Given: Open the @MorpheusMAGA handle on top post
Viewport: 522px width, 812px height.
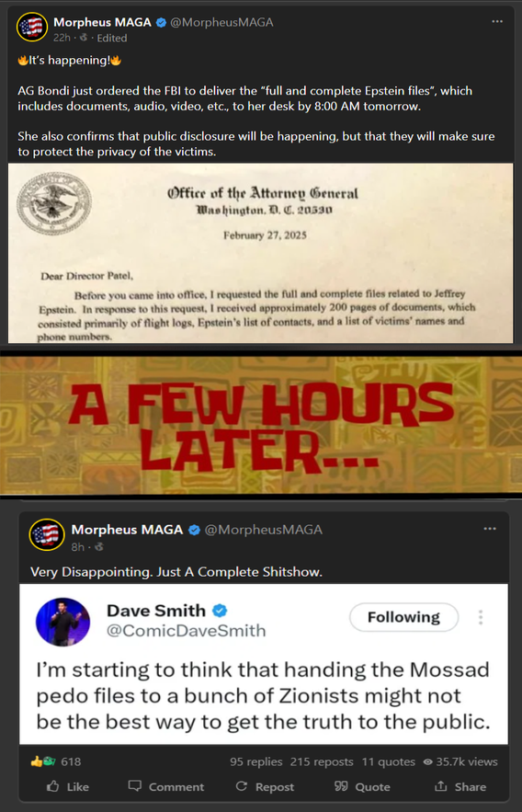Looking at the screenshot, I should pos(221,22).
